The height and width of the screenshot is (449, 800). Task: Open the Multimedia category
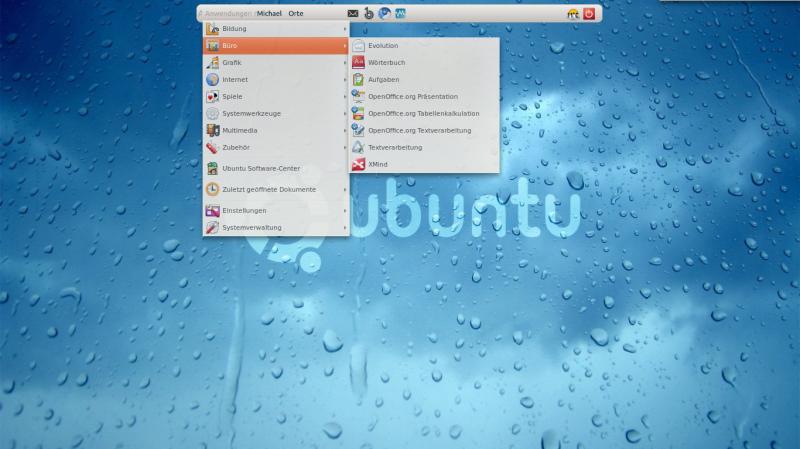tap(276, 131)
